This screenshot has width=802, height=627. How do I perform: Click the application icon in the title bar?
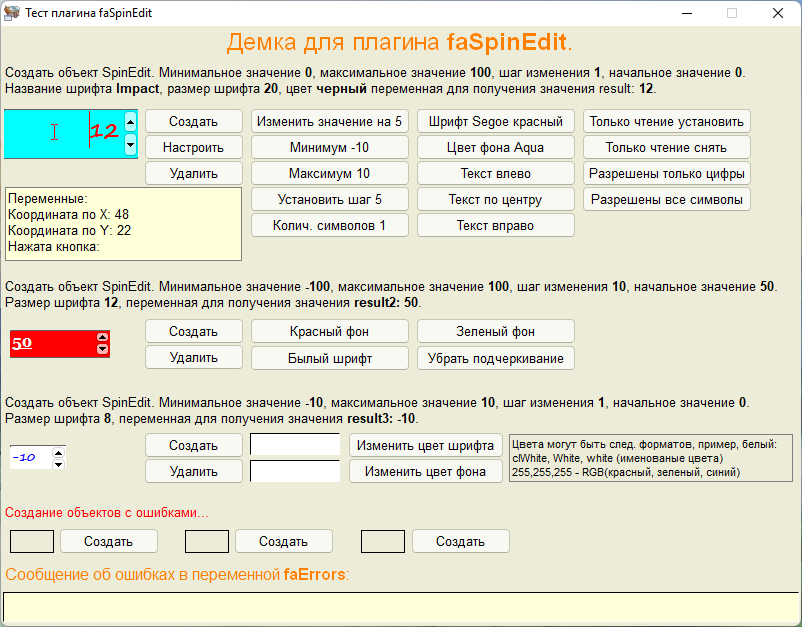pyautogui.click(x=14, y=13)
